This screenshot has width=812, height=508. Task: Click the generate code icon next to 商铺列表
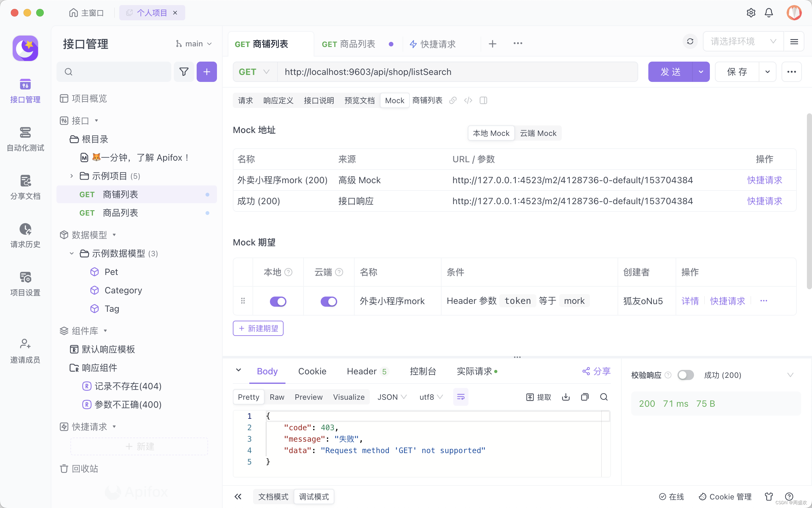pos(468,100)
